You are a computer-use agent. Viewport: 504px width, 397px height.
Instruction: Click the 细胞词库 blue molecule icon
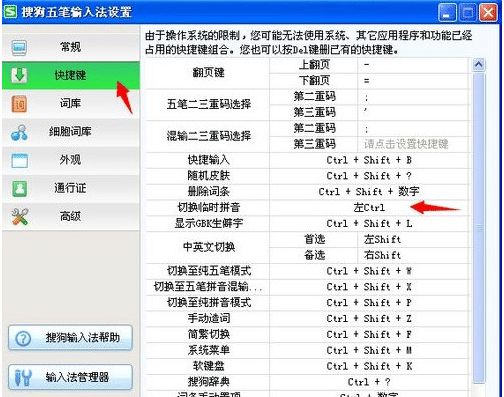tap(19, 132)
